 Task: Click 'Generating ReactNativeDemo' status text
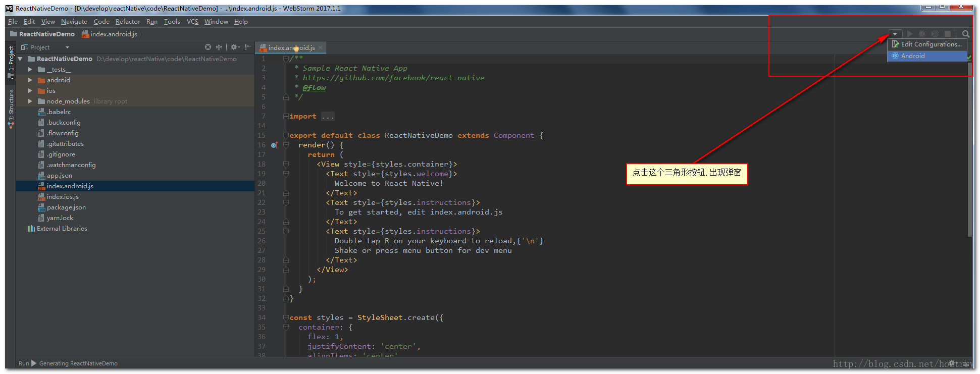point(78,363)
